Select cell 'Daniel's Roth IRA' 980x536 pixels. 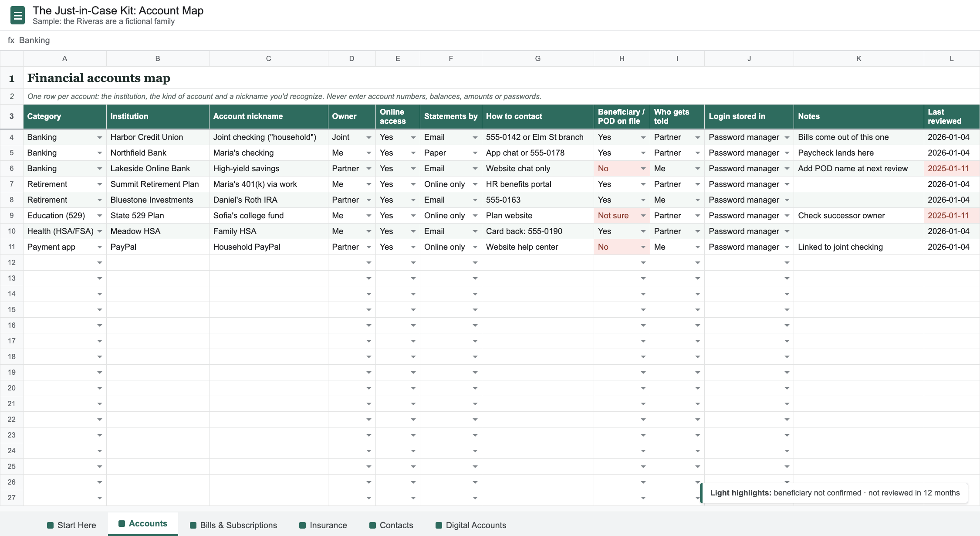click(x=269, y=200)
